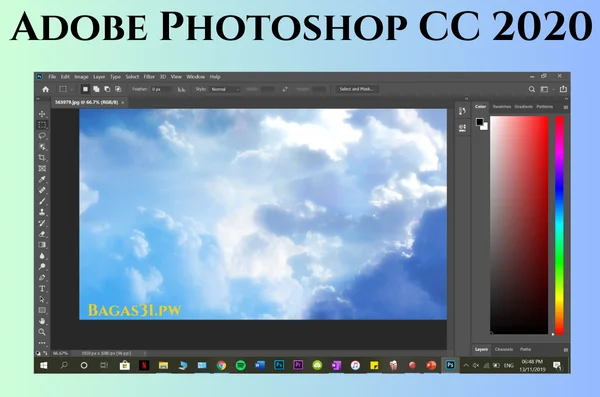The height and width of the screenshot is (397, 600).
Task: Close the 563979.jpg document tab
Action: pyautogui.click(x=123, y=102)
